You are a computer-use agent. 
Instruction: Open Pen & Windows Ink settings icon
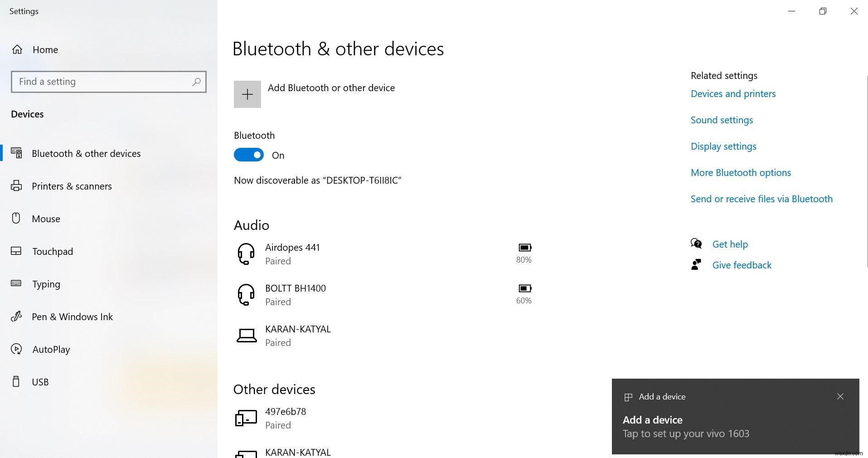(16, 317)
